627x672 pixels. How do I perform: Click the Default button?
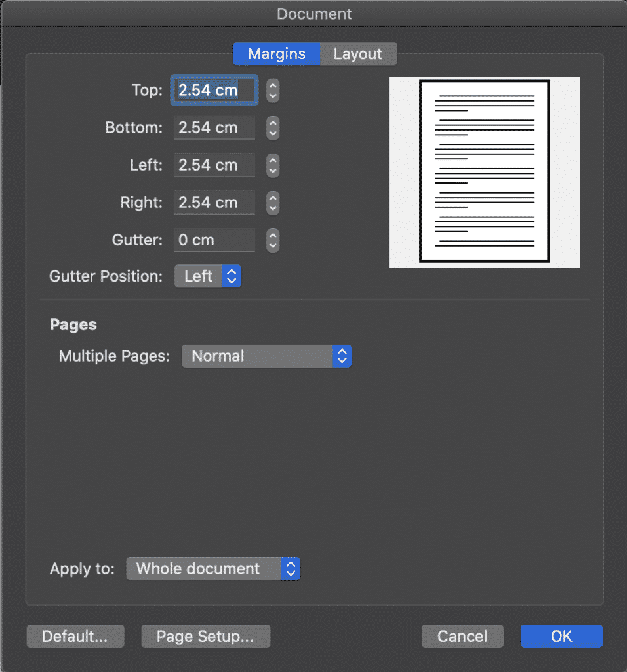[x=75, y=636]
